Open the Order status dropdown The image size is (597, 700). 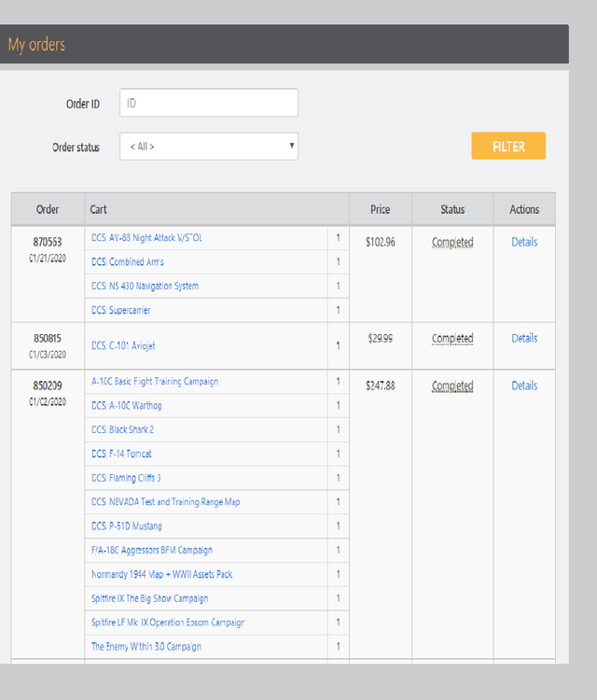tap(209, 146)
